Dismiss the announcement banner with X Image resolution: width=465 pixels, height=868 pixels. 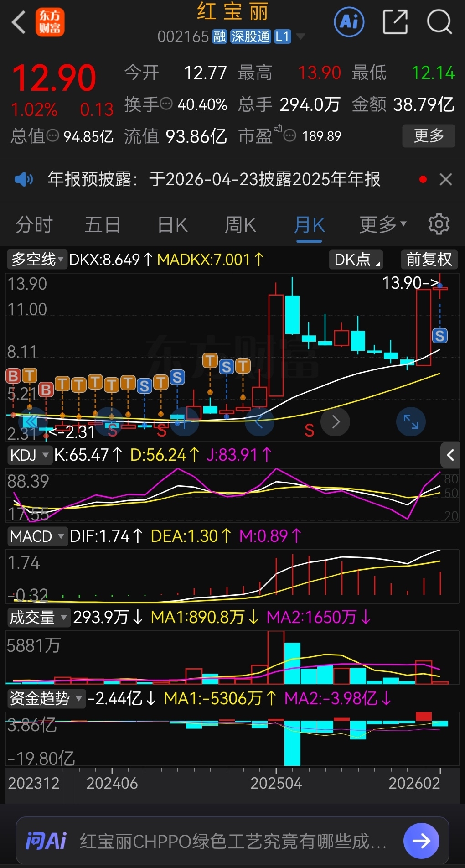[x=446, y=179]
